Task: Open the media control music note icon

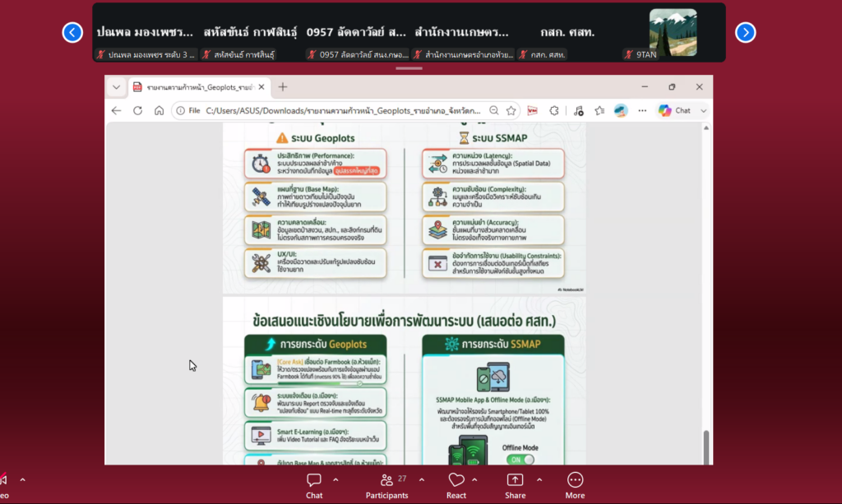Action: (x=578, y=110)
